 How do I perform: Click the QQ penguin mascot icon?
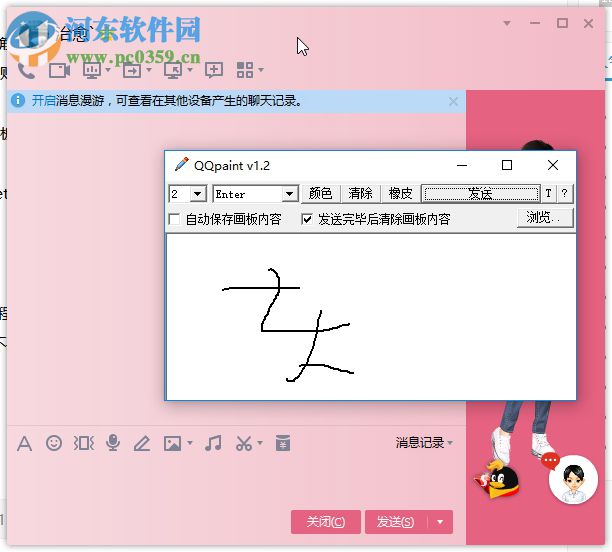pyautogui.click(x=498, y=479)
